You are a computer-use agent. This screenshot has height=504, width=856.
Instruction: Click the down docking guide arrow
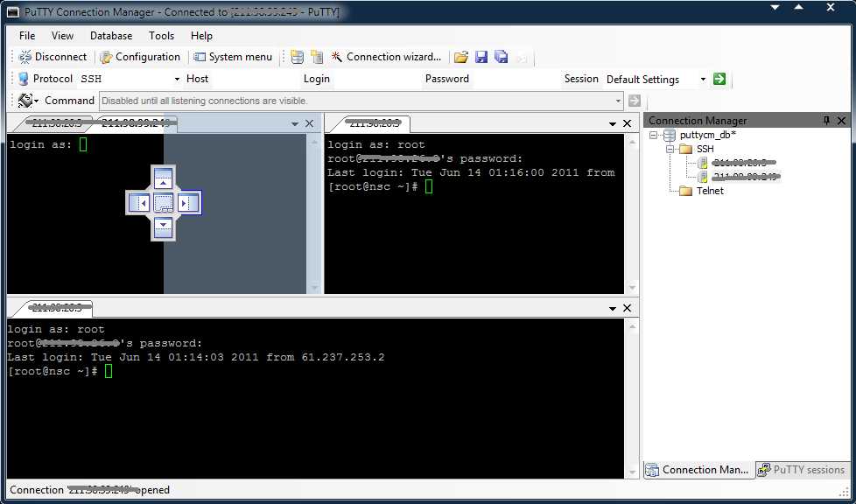(163, 227)
